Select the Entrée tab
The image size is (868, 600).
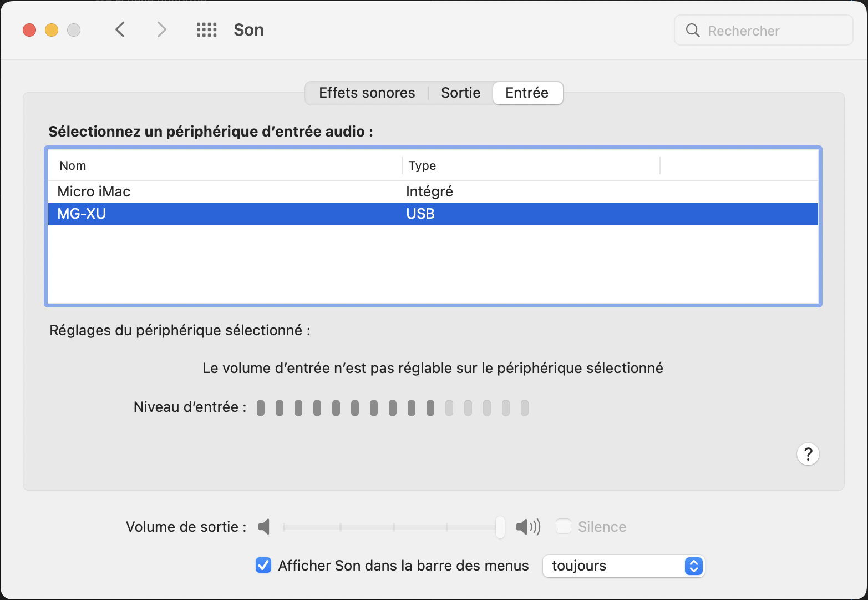tap(527, 93)
